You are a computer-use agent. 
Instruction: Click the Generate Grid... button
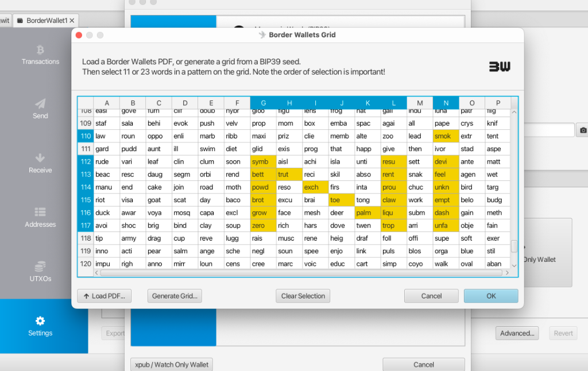click(175, 296)
